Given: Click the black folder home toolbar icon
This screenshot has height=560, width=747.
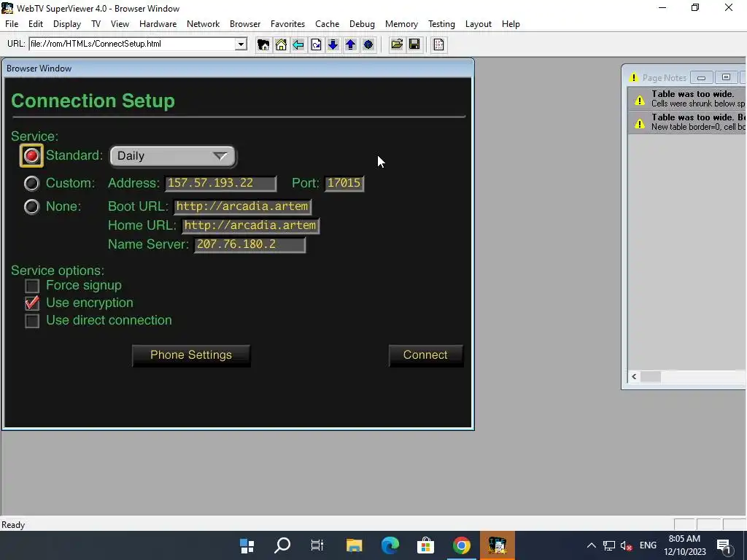Looking at the screenshot, I should [263, 44].
